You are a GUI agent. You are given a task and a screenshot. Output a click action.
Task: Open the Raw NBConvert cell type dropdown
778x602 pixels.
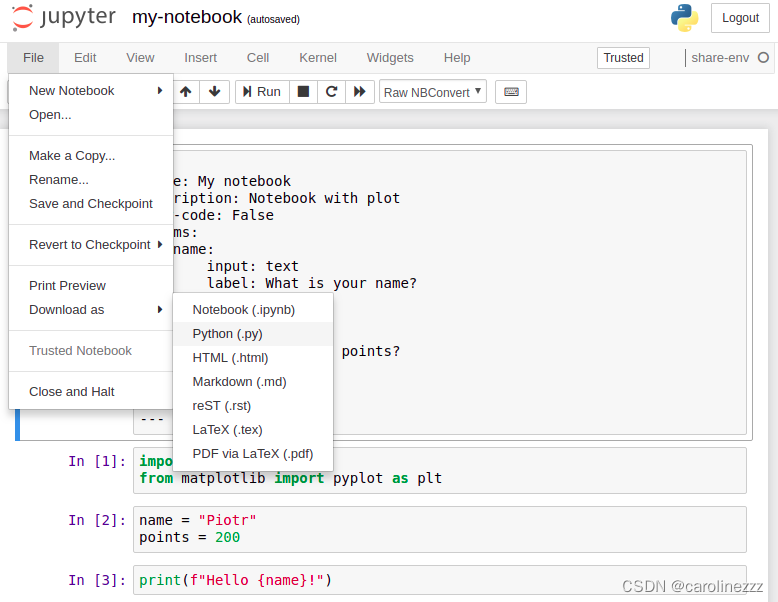tap(433, 92)
